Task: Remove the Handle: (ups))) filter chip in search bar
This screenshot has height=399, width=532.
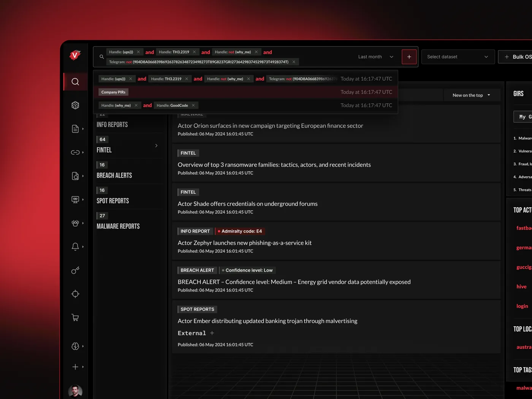Action: (x=138, y=52)
